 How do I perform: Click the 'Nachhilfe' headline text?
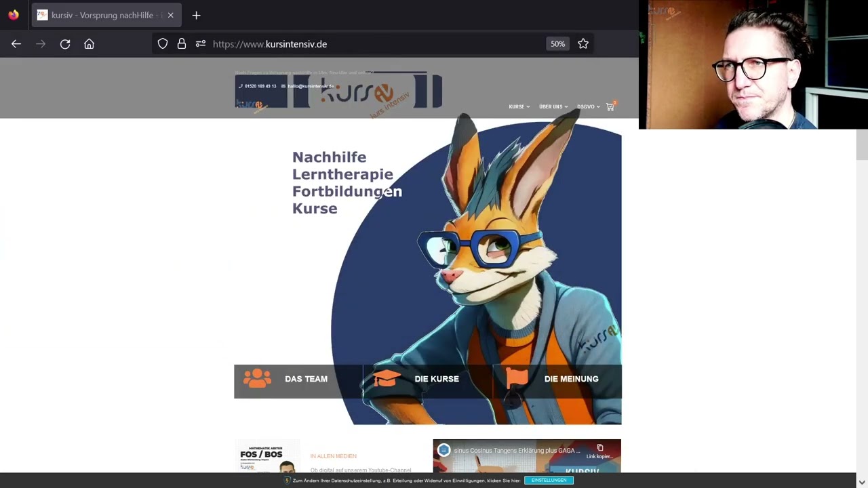click(x=329, y=157)
